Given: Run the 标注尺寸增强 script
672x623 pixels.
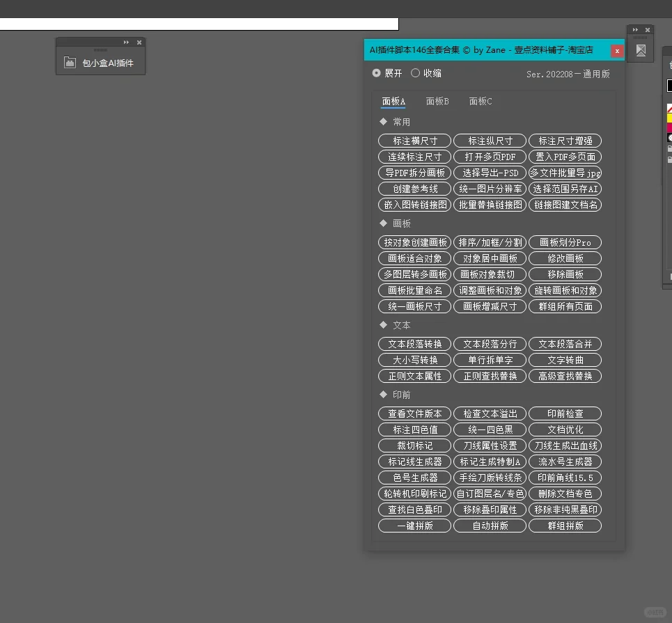Looking at the screenshot, I should 565,141.
